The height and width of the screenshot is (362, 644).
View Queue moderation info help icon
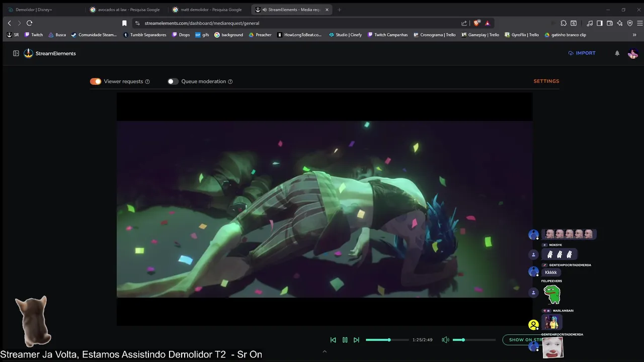[x=230, y=81]
